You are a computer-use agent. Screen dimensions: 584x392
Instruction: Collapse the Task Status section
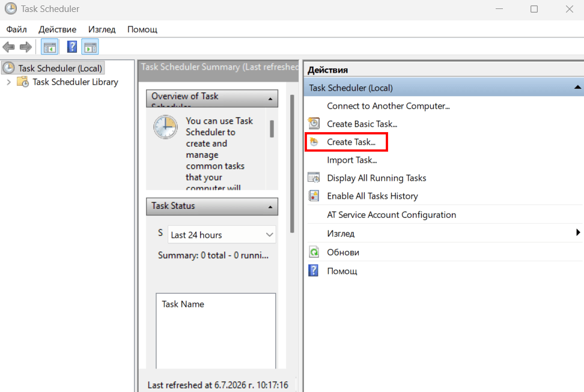(270, 207)
